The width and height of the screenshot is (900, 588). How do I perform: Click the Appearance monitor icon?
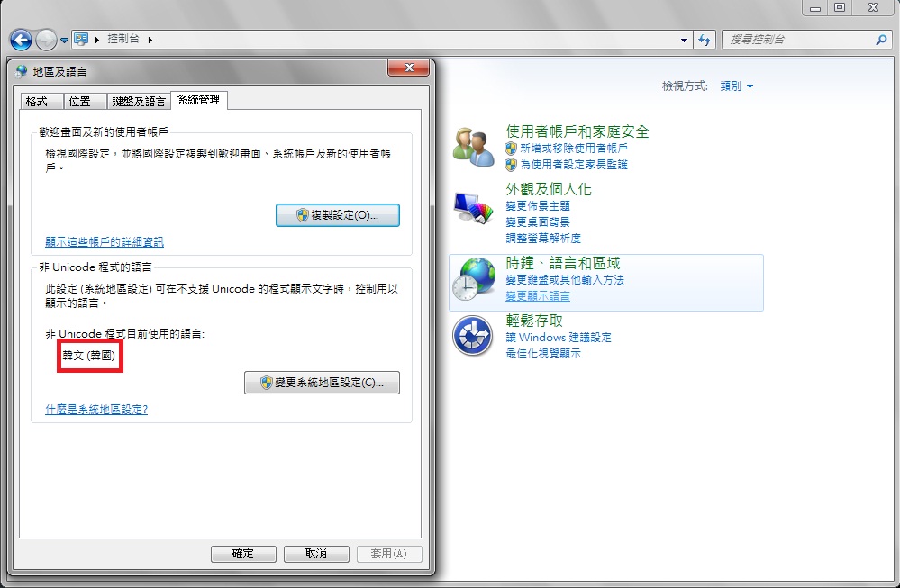click(473, 206)
